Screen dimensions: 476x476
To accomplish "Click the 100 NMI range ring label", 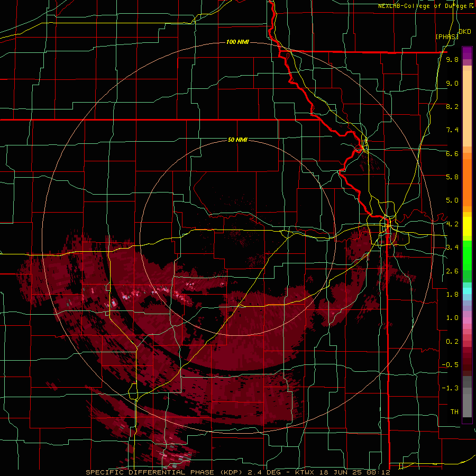I will (x=237, y=42).
